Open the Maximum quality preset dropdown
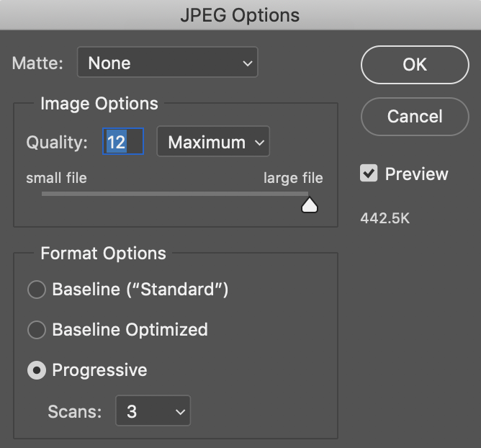 tap(213, 141)
